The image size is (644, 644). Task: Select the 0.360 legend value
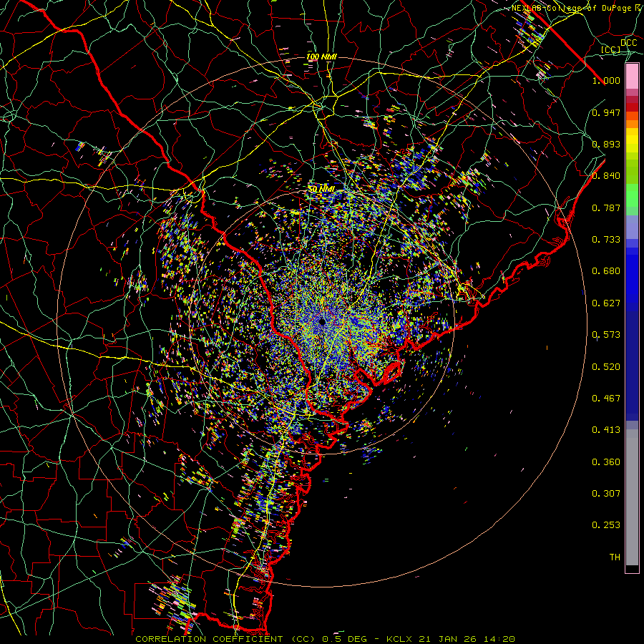pos(606,462)
